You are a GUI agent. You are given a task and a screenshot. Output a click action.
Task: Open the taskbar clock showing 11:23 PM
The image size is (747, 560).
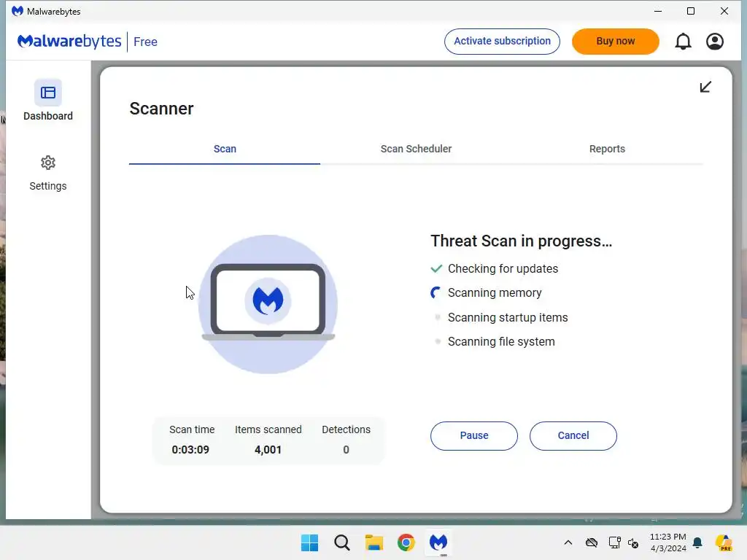668,542
